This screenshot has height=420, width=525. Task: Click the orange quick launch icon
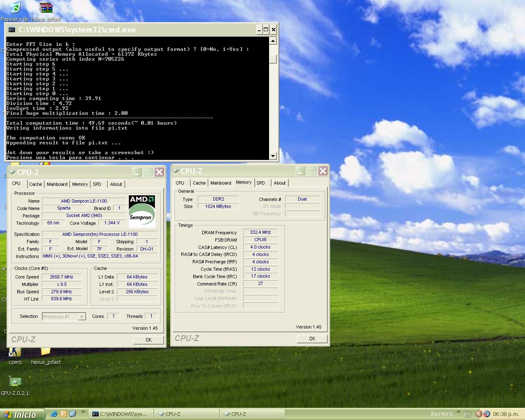click(x=63, y=414)
